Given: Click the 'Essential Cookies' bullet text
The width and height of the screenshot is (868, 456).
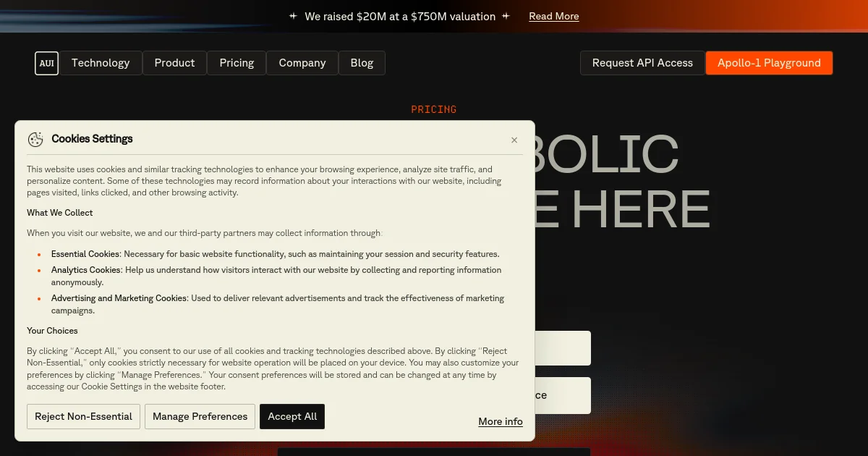Looking at the screenshot, I should pyautogui.click(x=85, y=254).
